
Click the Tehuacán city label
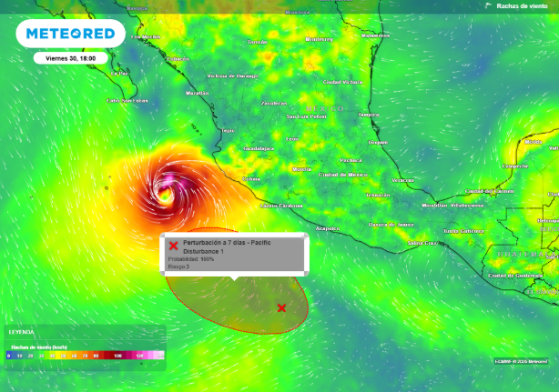point(378,196)
